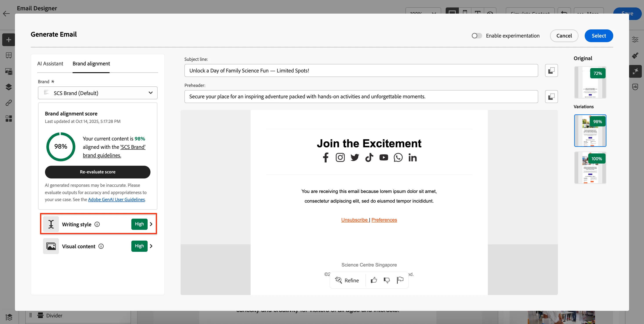Switch to the AI Assistant tab
The height and width of the screenshot is (324, 644).
50,63
